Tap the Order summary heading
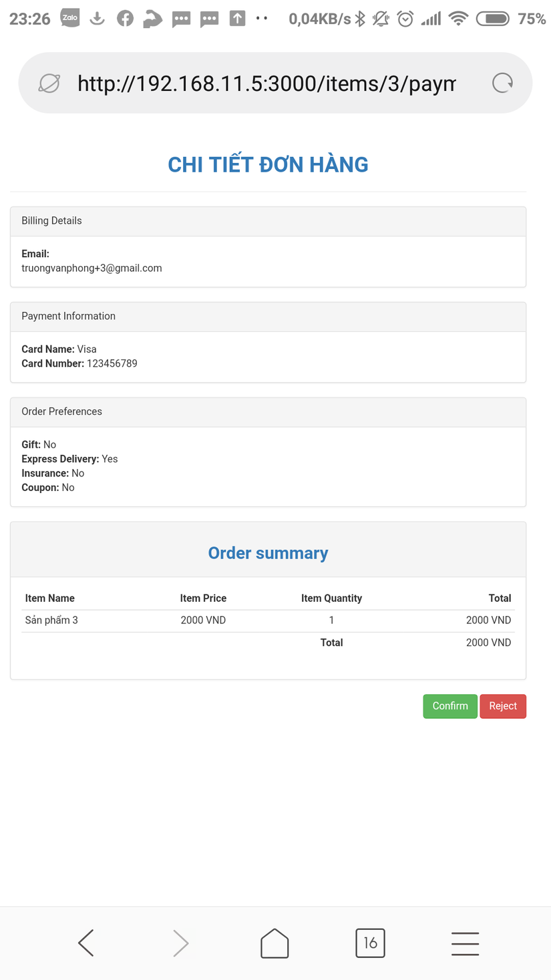 point(268,553)
